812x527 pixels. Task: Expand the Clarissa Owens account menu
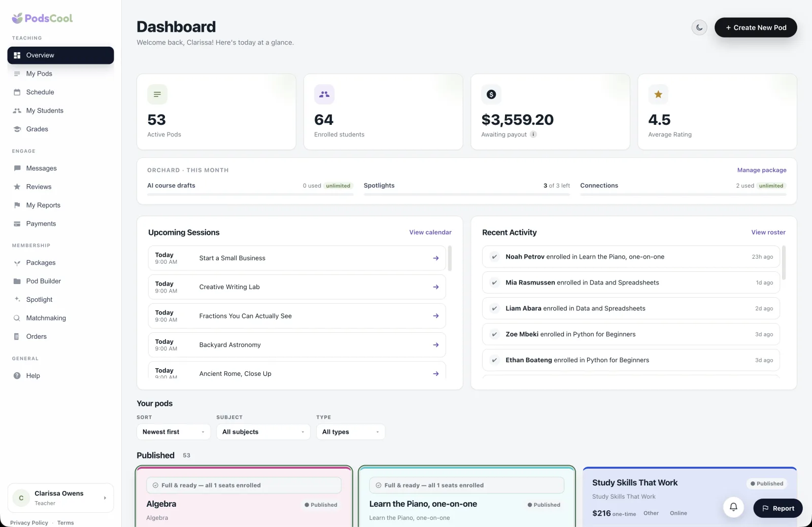(x=60, y=498)
